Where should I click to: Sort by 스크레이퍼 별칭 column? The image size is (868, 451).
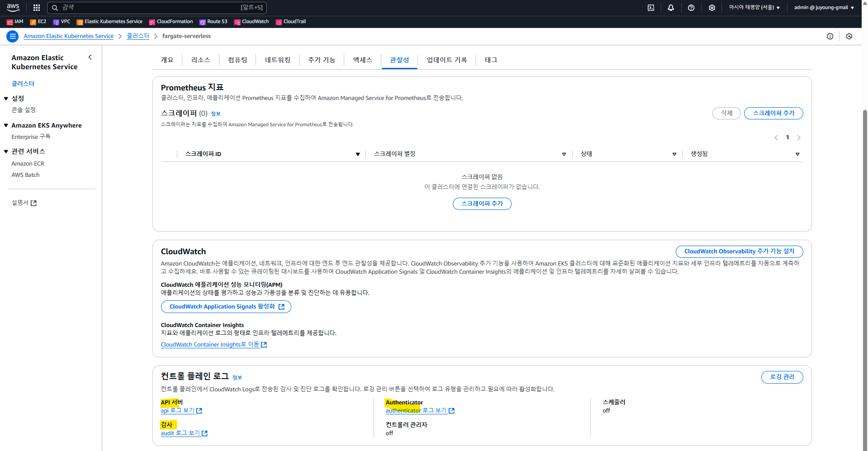(564, 154)
